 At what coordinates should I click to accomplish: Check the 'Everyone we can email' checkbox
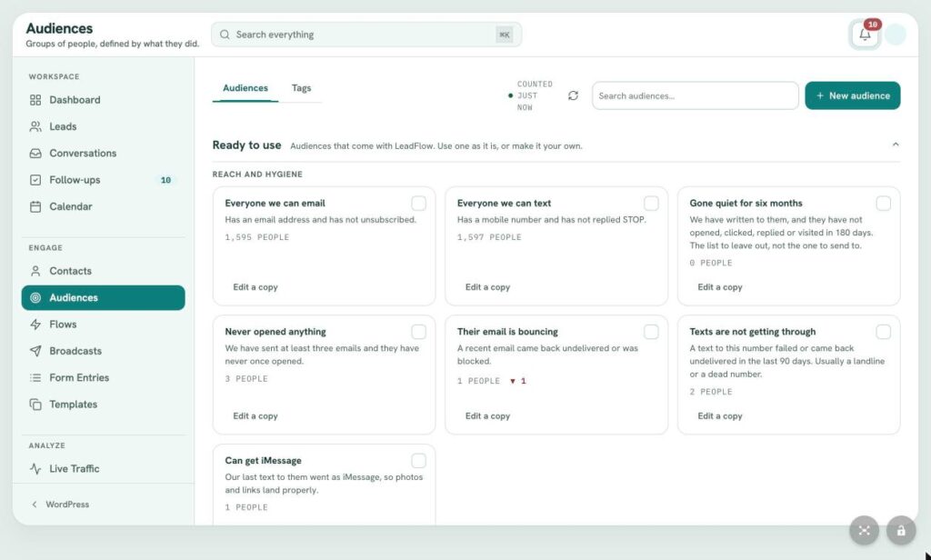tap(418, 203)
